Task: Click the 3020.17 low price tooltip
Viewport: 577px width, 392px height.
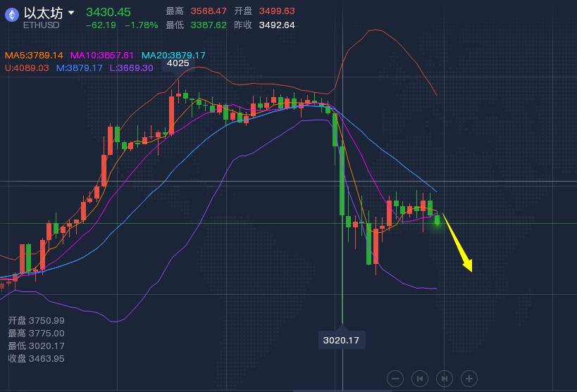Action: pyautogui.click(x=342, y=340)
